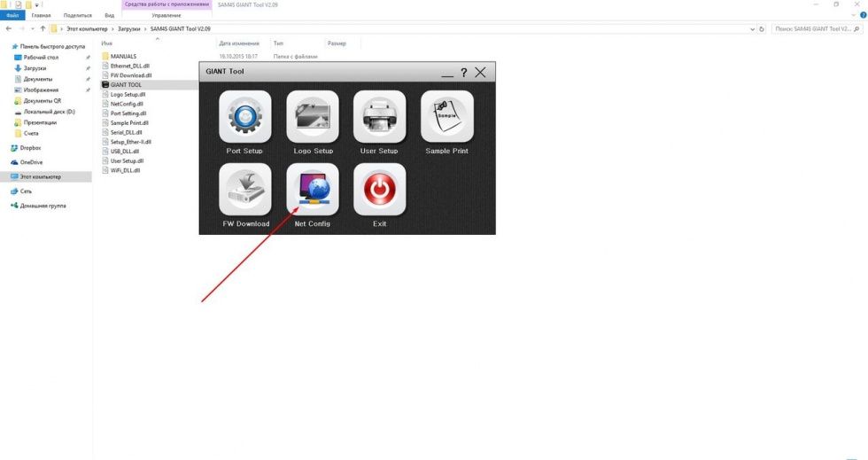Collapse the ribbon with the chevron
868x460 pixels.
[854, 15]
